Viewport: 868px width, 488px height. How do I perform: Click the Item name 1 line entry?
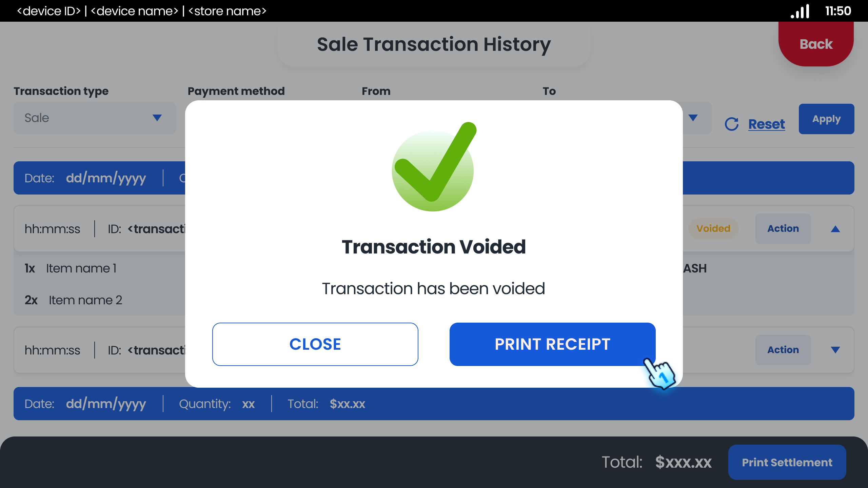tap(81, 268)
